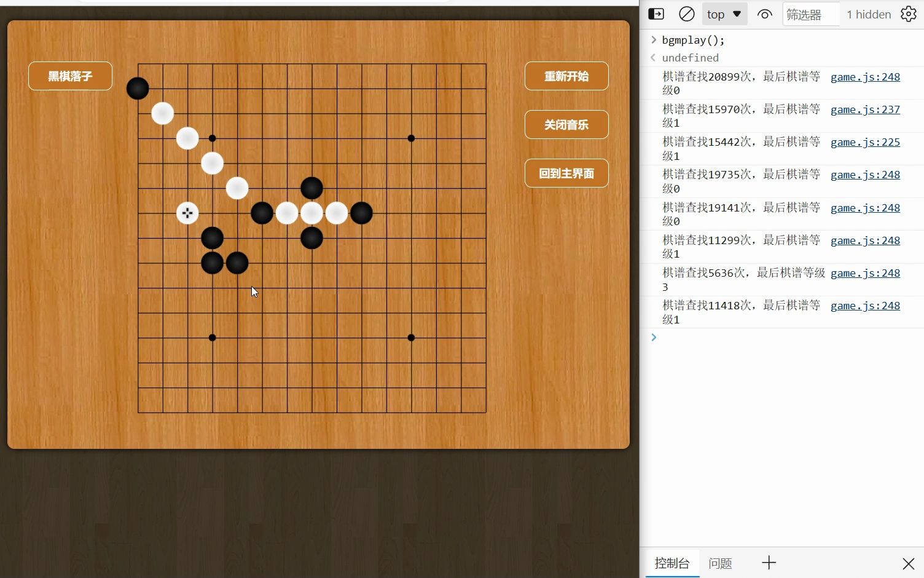
Task: Return to main menu via 回到主界面
Action: point(566,173)
